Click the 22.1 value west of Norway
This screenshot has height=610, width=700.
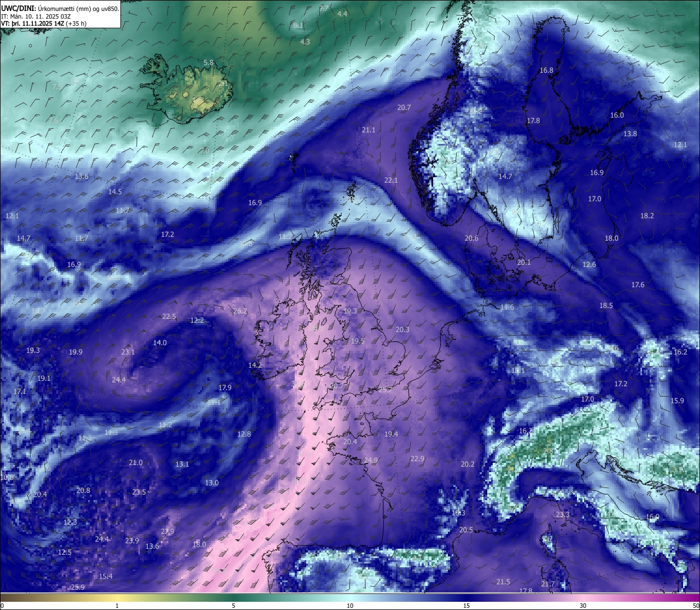click(391, 180)
